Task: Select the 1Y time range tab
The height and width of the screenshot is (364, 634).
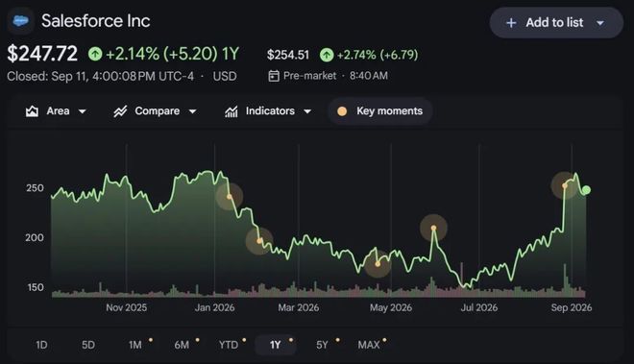Action: pyautogui.click(x=276, y=345)
